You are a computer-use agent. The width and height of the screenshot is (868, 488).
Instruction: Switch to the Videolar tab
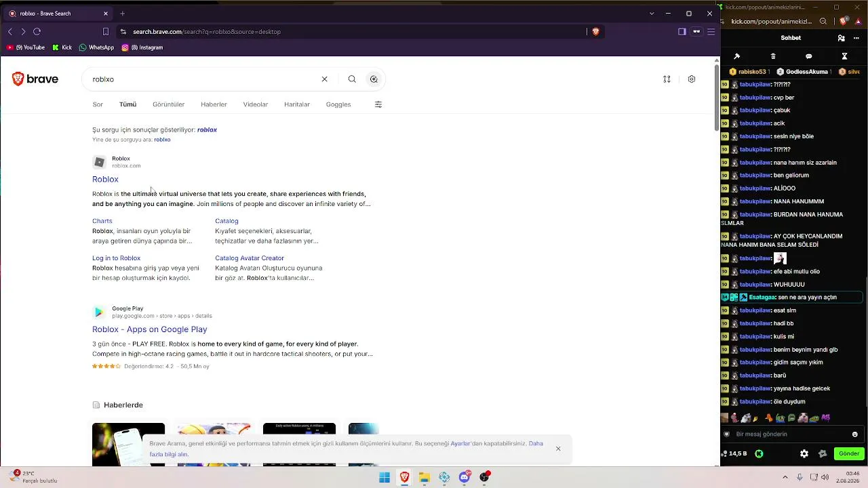pos(256,104)
